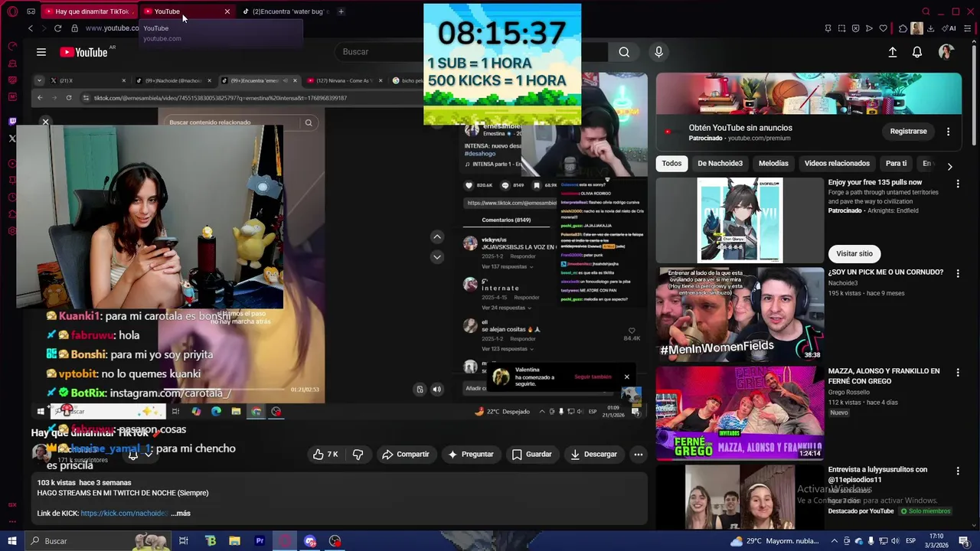Open Premiere Pro from taskbar

click(260, 541)
